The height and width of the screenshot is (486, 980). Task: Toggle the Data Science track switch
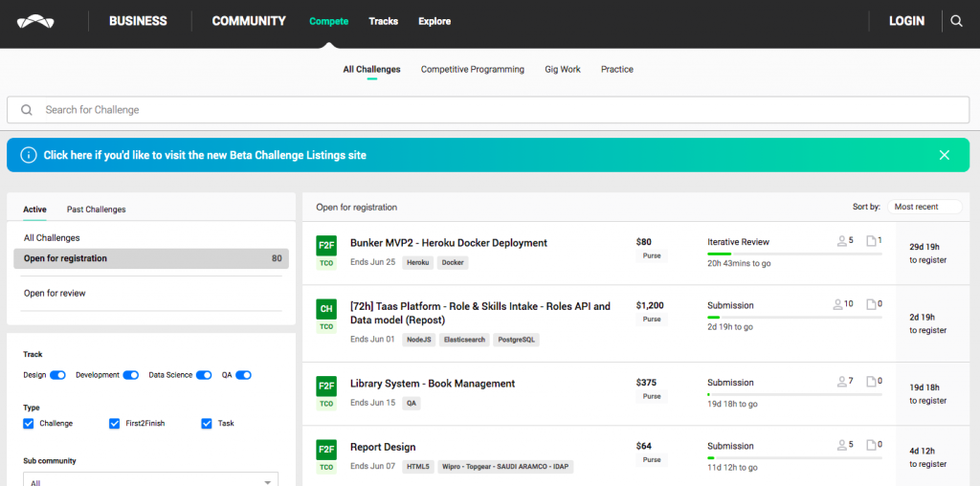[204, 375]
